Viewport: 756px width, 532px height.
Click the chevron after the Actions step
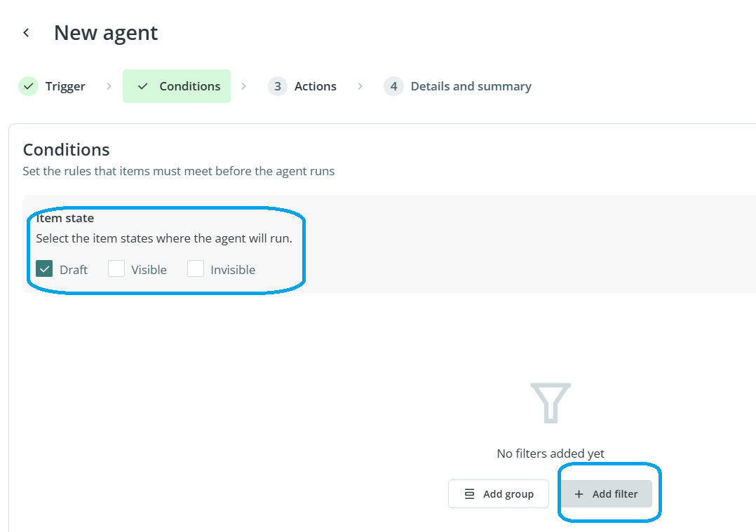pos(360,86)
